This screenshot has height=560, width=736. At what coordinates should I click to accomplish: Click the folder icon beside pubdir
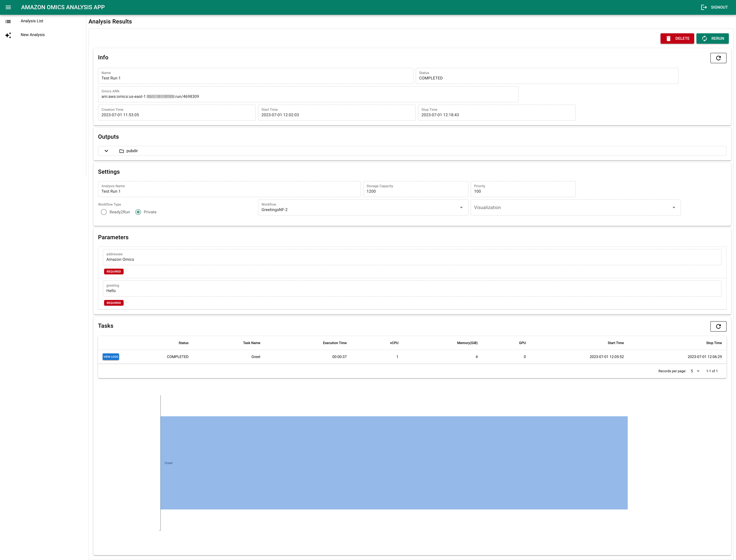122,151
